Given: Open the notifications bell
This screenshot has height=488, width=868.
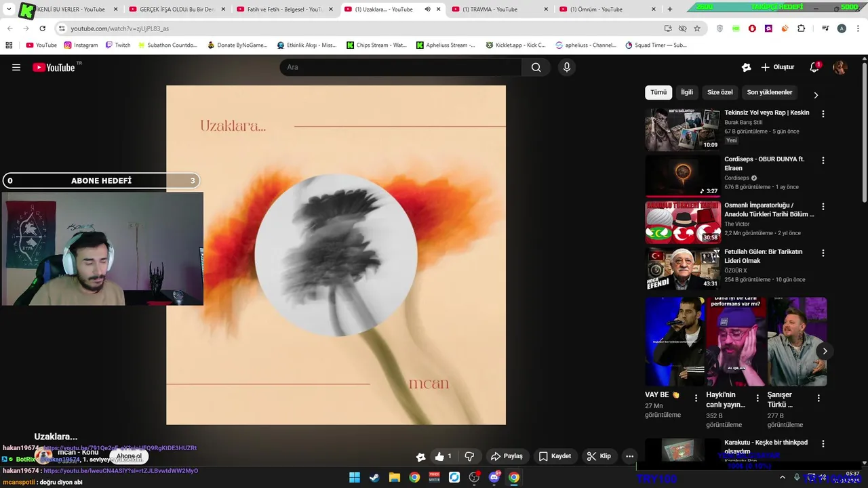Looking at the screenshot, I should click(x=814, y=67).
